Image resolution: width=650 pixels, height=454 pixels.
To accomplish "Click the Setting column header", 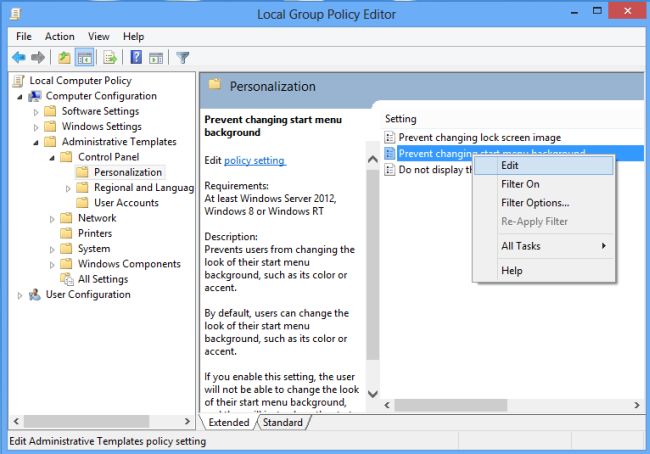I will (x=400, y=119).
